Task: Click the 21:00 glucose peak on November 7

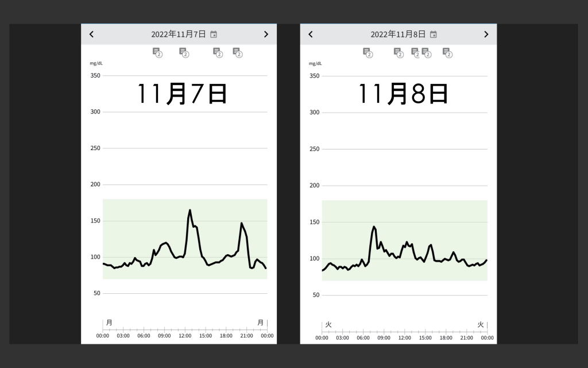Action: tap(242, 224)
